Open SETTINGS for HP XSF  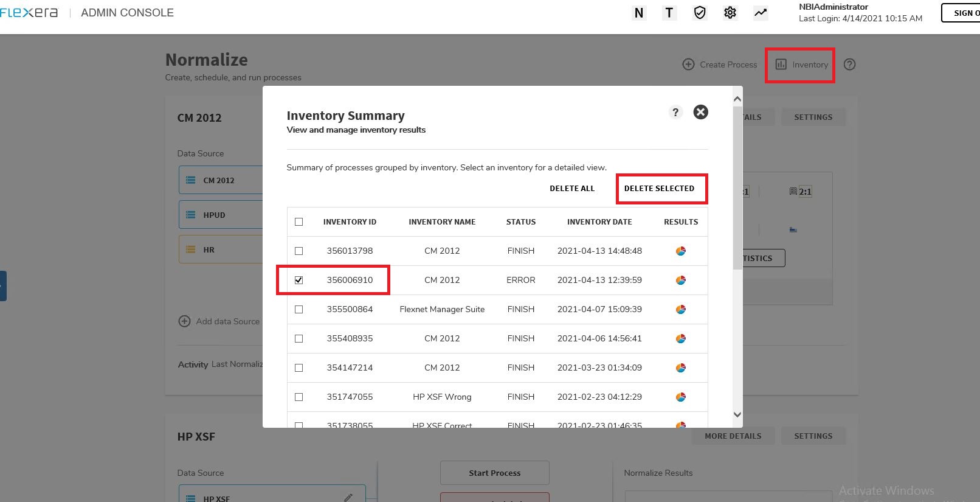click(x=813, y=436)
